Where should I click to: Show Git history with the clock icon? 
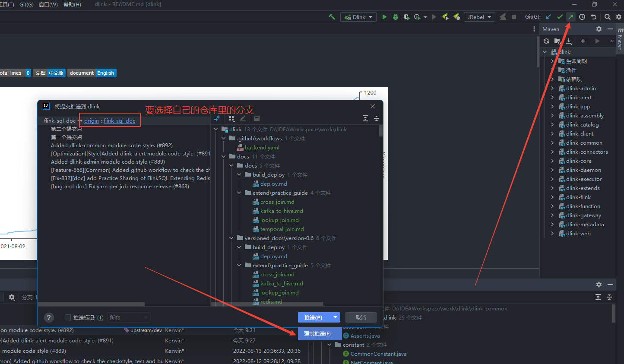click(x=582, y=17)
